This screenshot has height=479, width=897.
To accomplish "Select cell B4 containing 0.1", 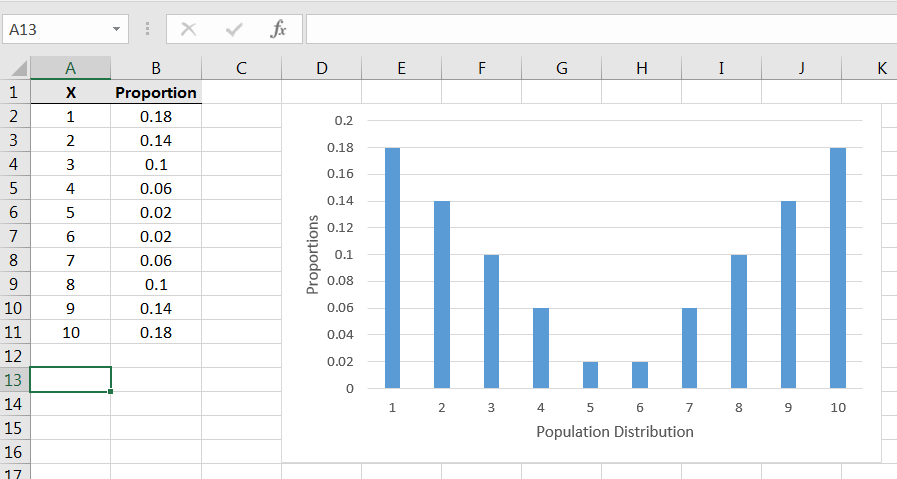I will (156, 164).
